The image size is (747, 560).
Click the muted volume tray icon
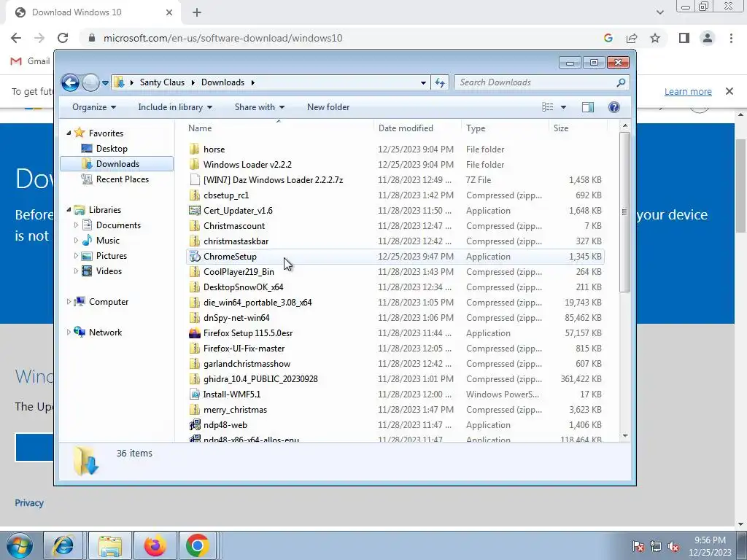pos(673,546)
